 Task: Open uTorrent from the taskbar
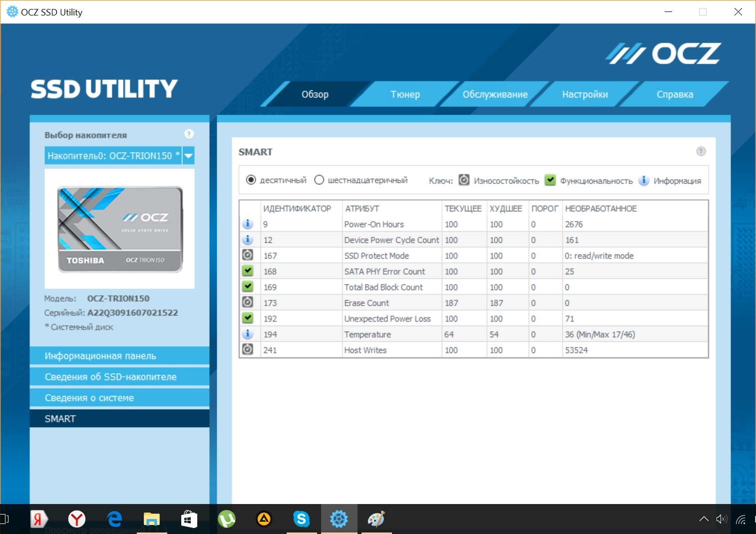227,519
